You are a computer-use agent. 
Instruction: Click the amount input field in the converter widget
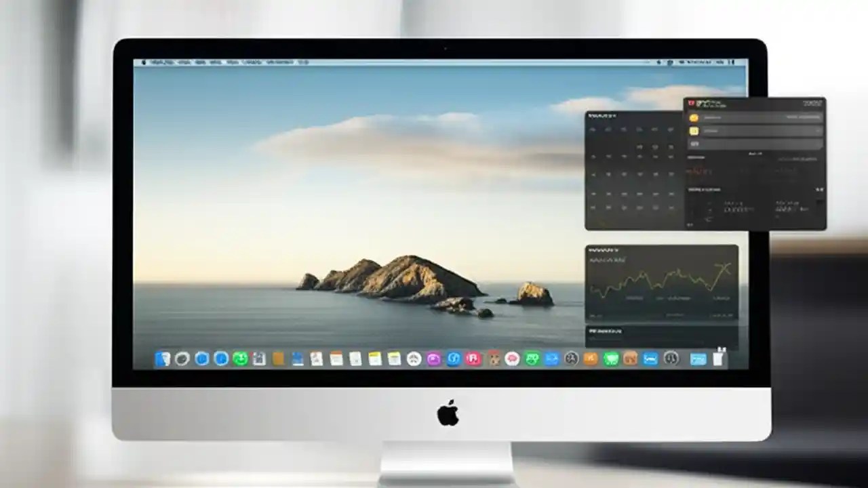click(755, 144)
